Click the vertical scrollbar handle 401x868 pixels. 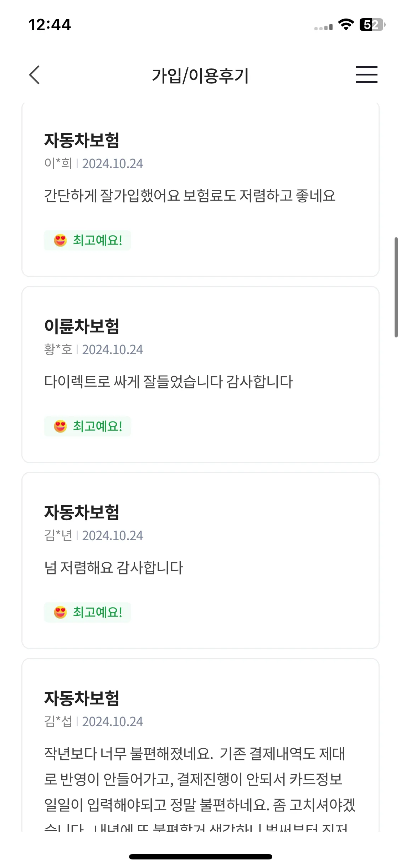[x=396, y=287]
